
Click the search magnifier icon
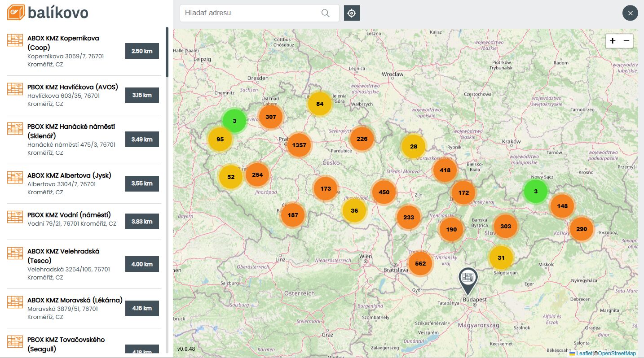click(x=326, y=13)
